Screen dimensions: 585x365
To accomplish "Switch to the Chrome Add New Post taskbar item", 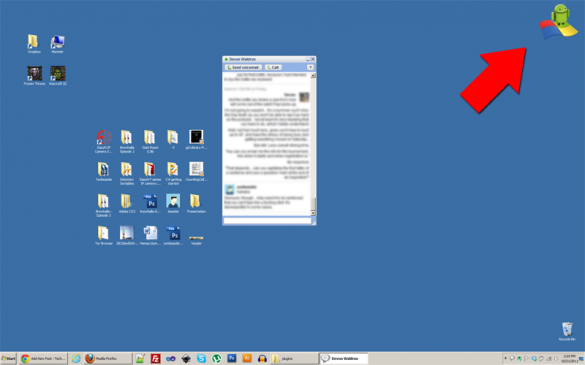I will tap(43, 359).
